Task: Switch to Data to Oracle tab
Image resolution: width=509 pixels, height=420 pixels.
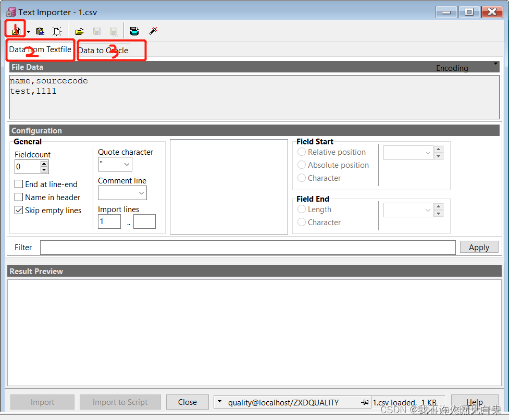Action: tap(103, 51)
